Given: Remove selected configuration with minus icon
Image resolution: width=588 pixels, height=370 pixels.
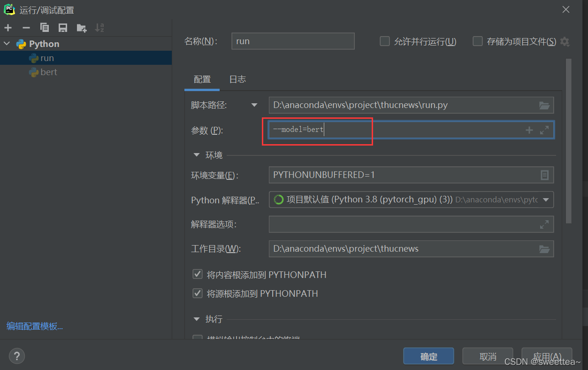Looking at the screenshot, I should (x=26, y=28).
